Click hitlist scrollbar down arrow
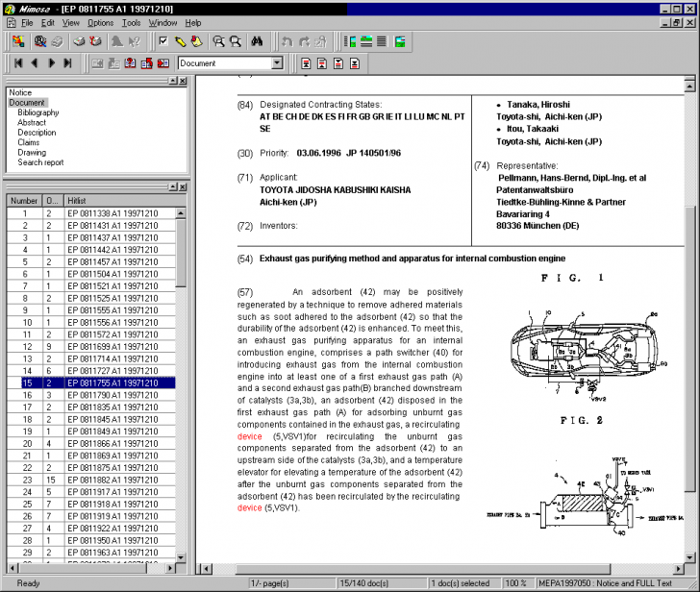 (x=181, y=557)
